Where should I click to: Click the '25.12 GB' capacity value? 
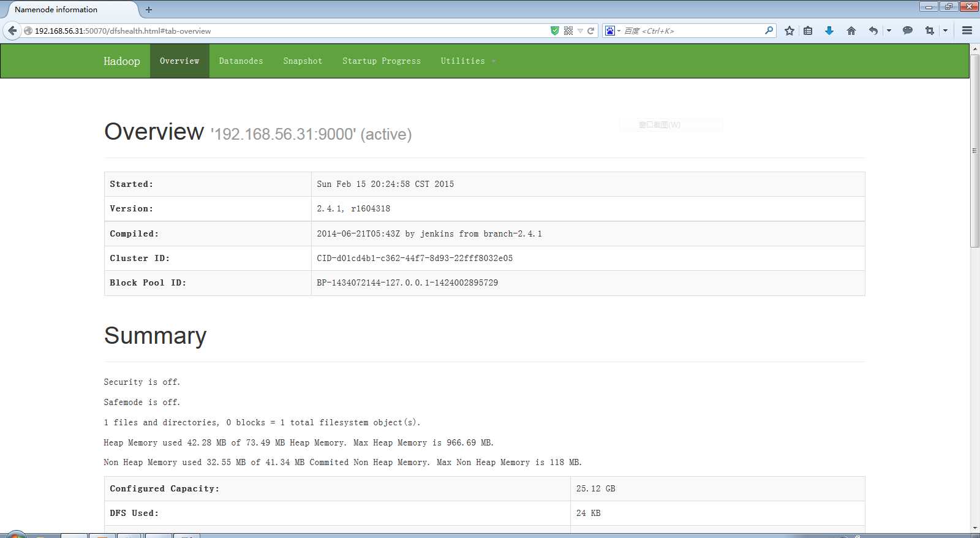point(596,488)
